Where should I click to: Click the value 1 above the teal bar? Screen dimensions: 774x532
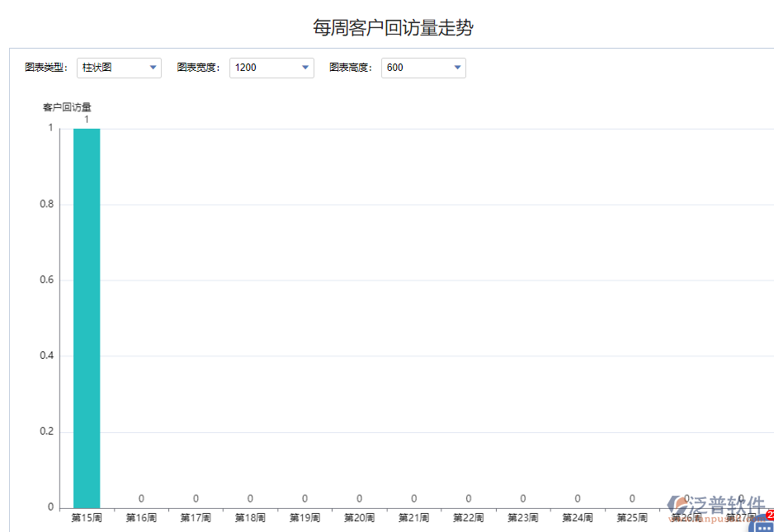tap(86, 118)
